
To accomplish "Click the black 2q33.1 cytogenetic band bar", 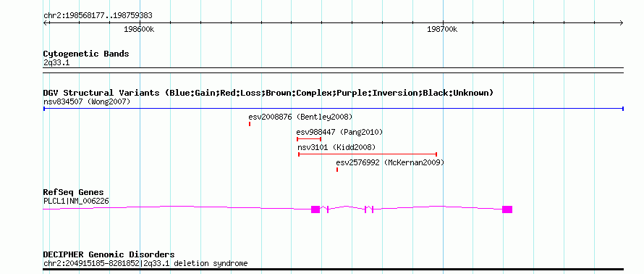I will [x=333, y=70].
